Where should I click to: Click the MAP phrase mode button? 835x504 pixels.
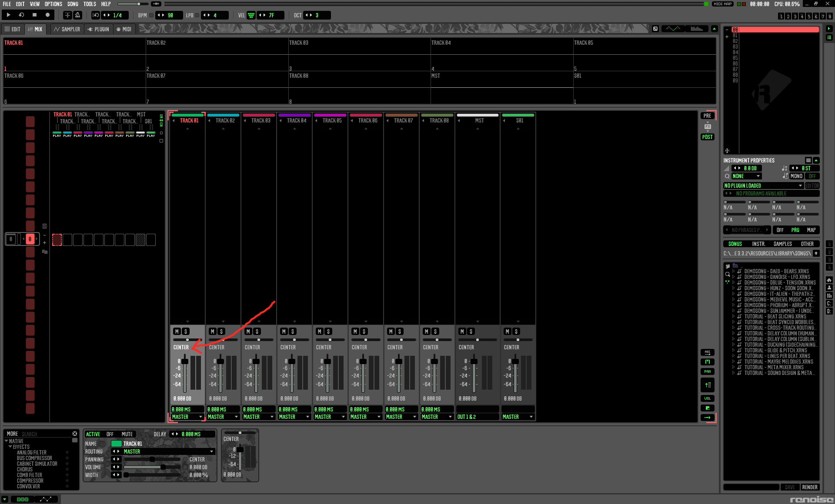[811, 230]
